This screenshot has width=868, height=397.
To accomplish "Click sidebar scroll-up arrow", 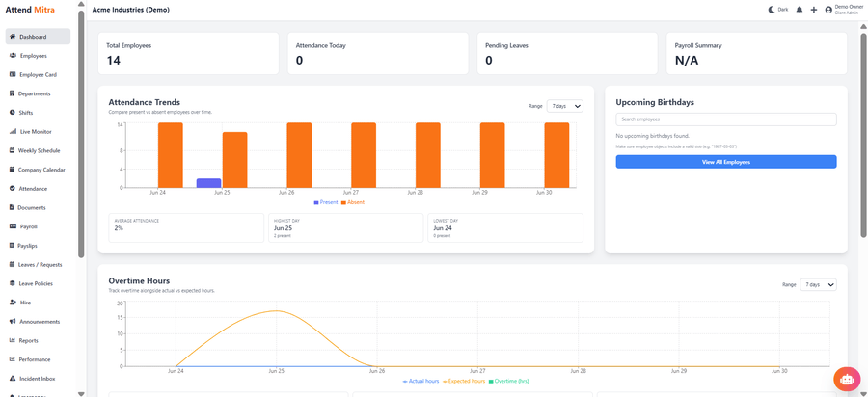I will pyautogui.click(x=81, y=4).
